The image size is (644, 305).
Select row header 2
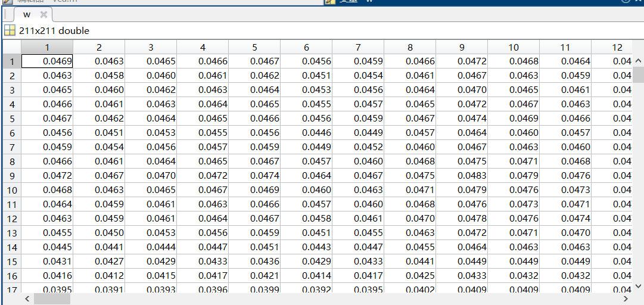point(12,76)
